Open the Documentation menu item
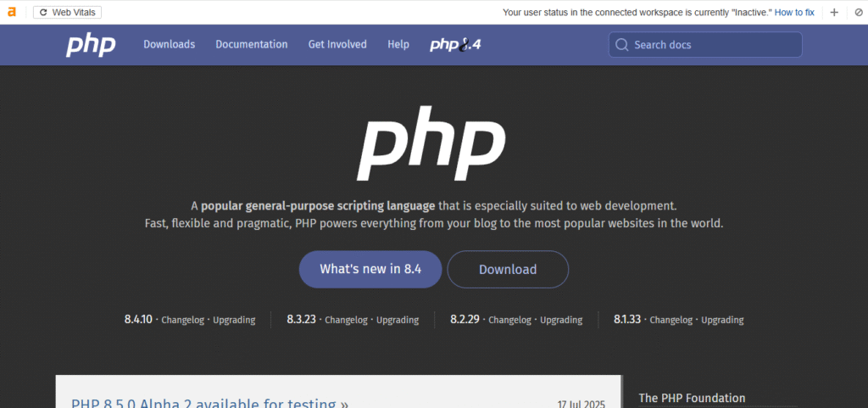868x408 pixels. coord(251,44)
